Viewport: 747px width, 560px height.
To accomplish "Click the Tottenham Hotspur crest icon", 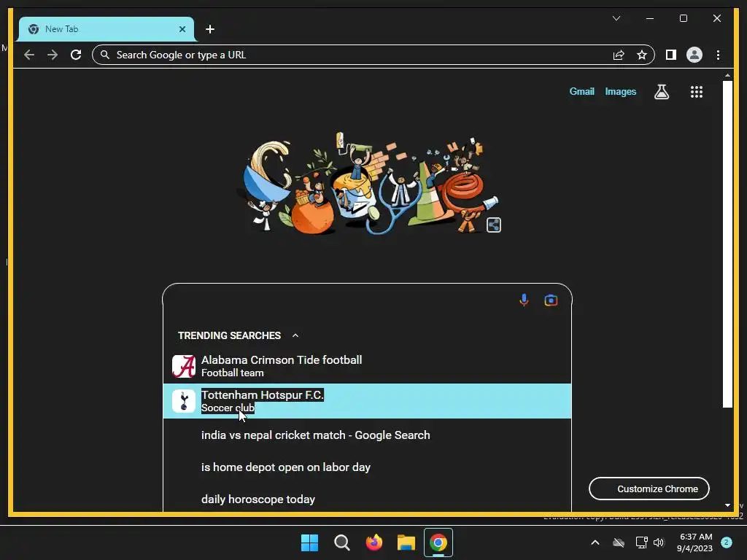I will (x=183, y=401).
